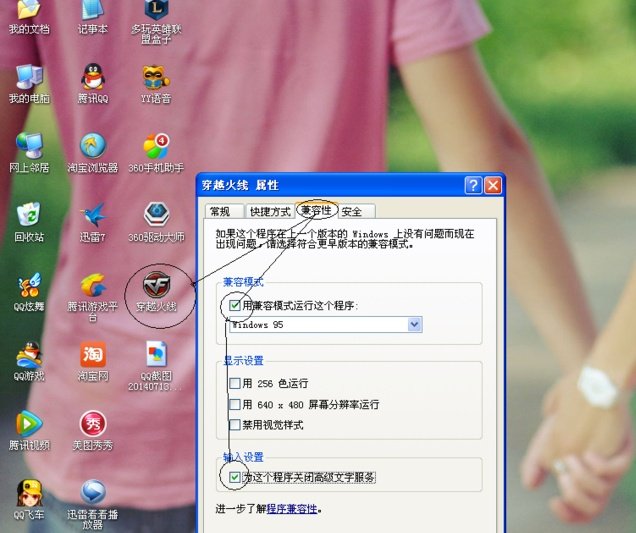Open the 程序兼容性 link
Viewport: 636px width, 533px height.
pyautogui.click(x=292, y=508)
